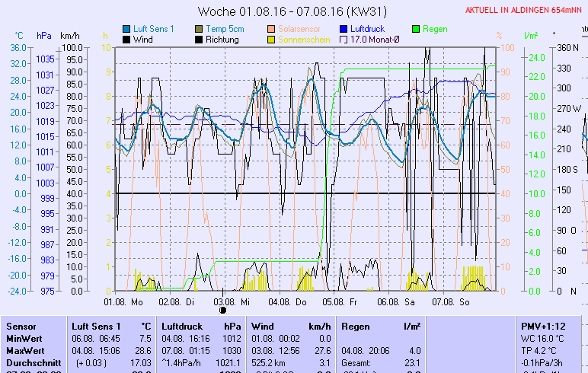588x373 pixels.
Task: Click the green Regen legend square
Action: coord(417,29)
